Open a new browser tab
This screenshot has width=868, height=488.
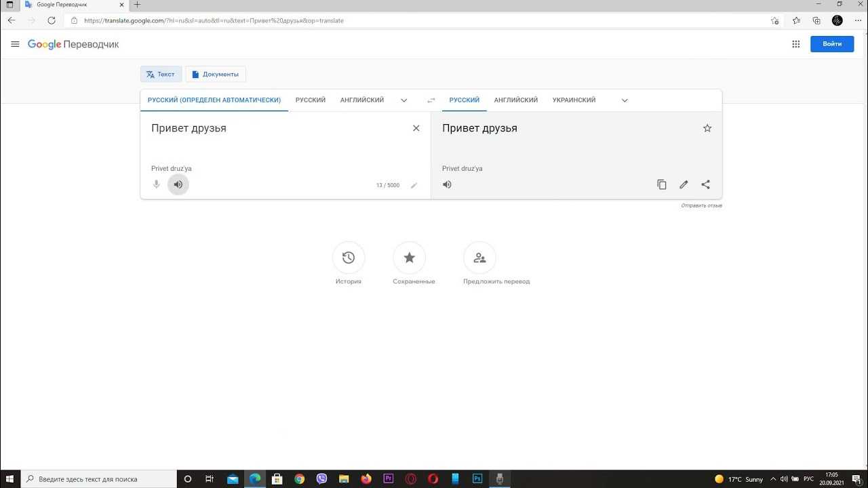click(x=137, y=5)
